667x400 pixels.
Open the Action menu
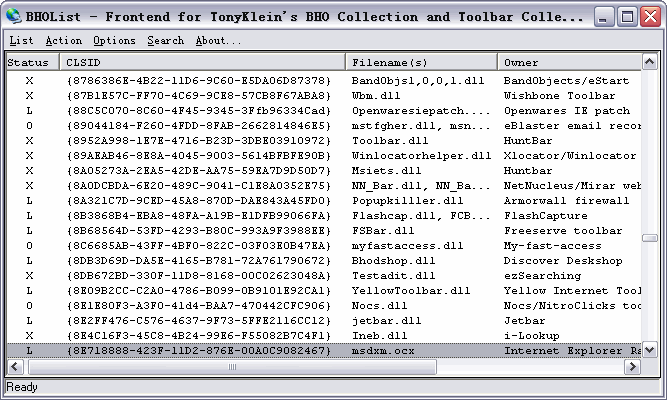[63, 40]
